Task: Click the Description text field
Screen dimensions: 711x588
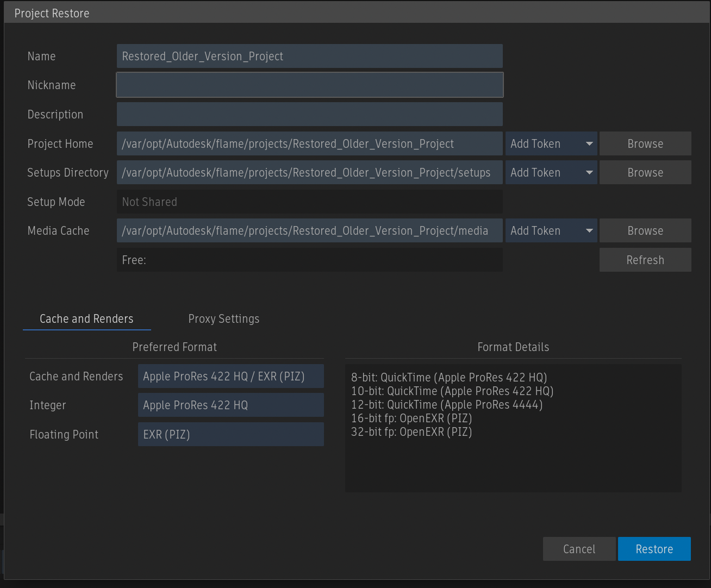Action: point(309,115)
